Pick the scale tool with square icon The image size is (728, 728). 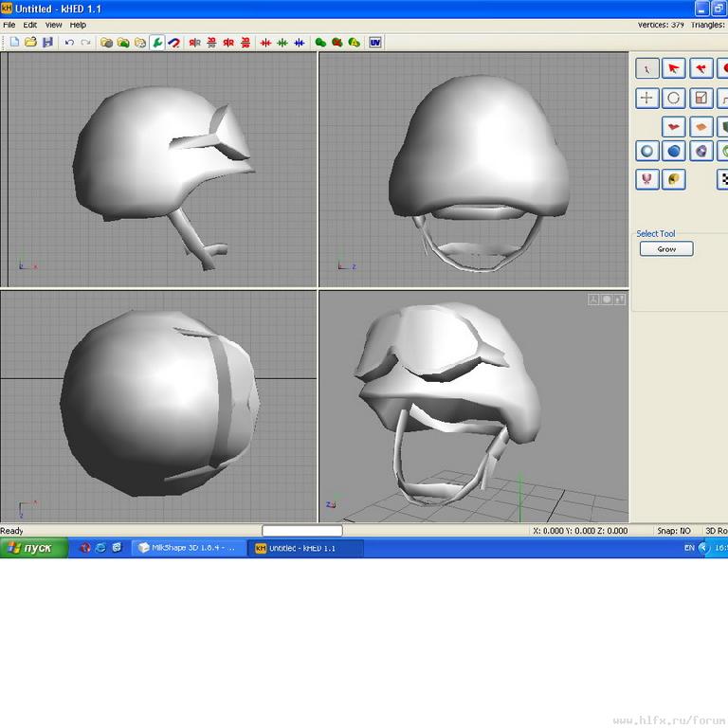tap(701, 99)
